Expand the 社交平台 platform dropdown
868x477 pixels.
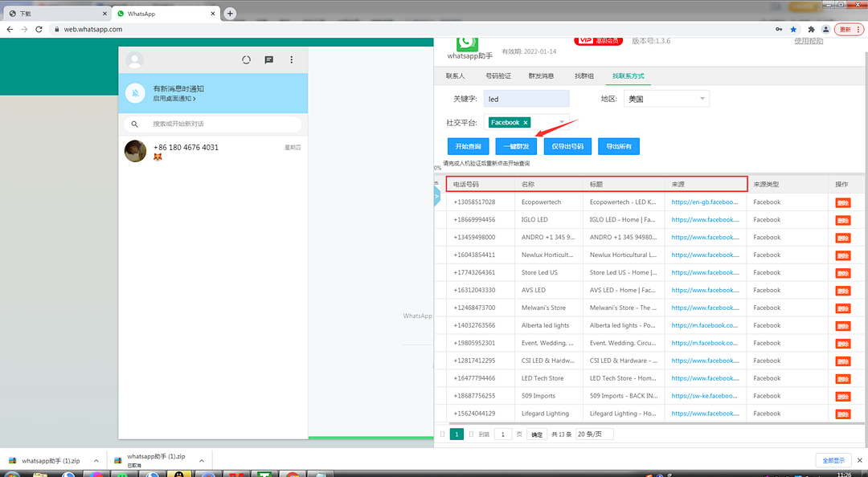(x=562, y=122)
